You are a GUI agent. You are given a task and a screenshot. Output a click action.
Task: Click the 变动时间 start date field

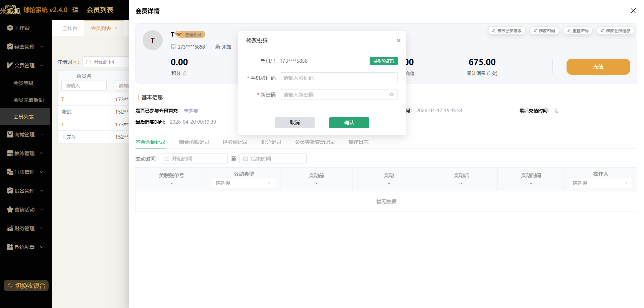coord(194,159)
